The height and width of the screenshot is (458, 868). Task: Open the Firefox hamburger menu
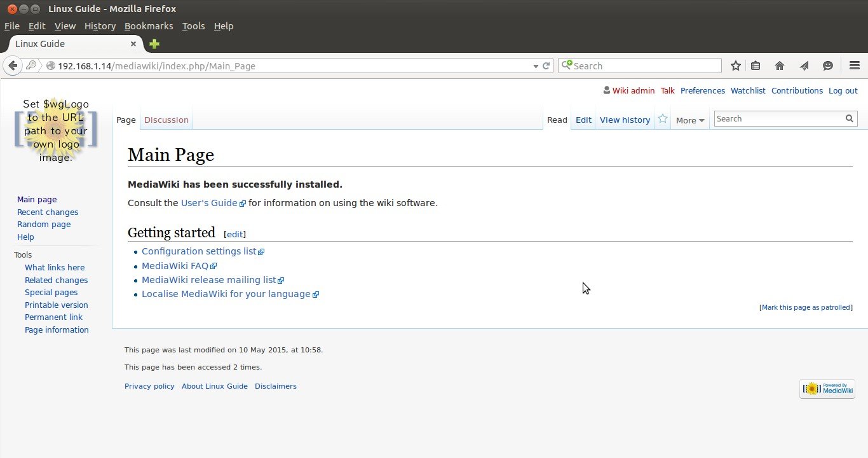click(855, 66)
